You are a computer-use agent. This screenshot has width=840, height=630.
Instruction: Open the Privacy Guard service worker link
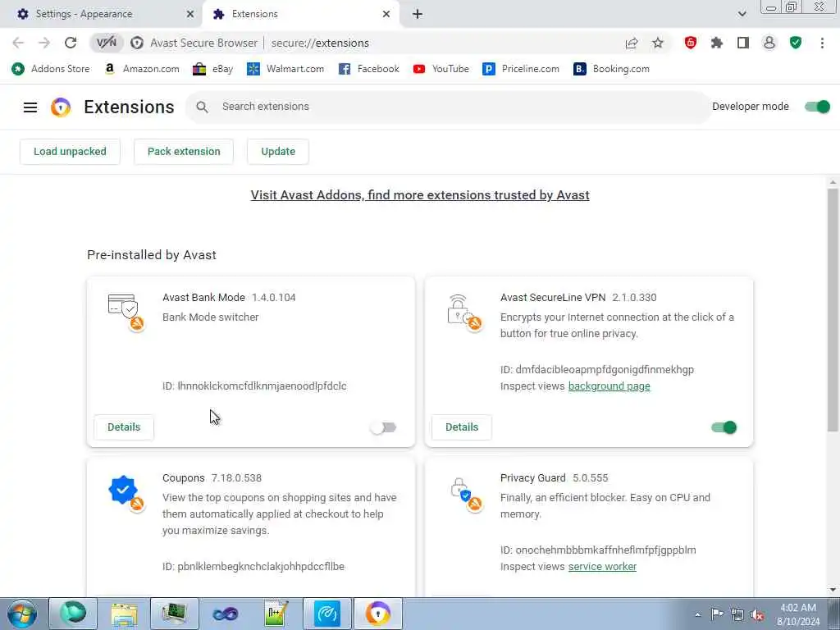602,567
